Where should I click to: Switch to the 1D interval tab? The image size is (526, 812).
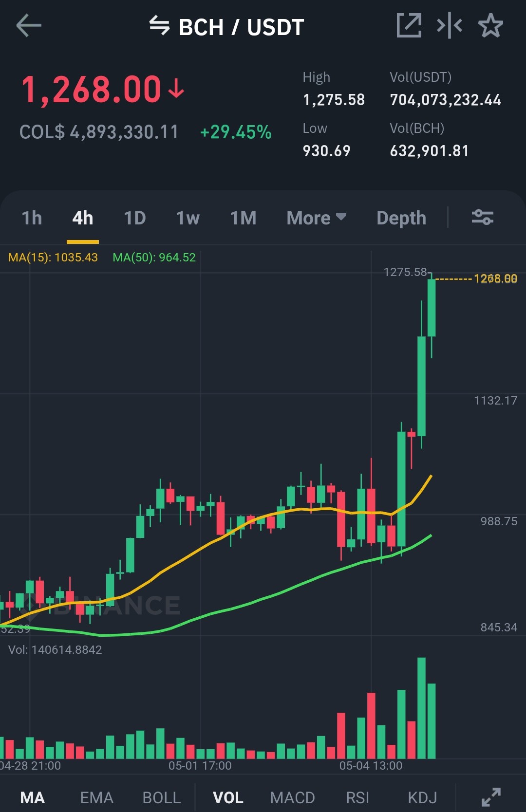[x=135, y=218]
